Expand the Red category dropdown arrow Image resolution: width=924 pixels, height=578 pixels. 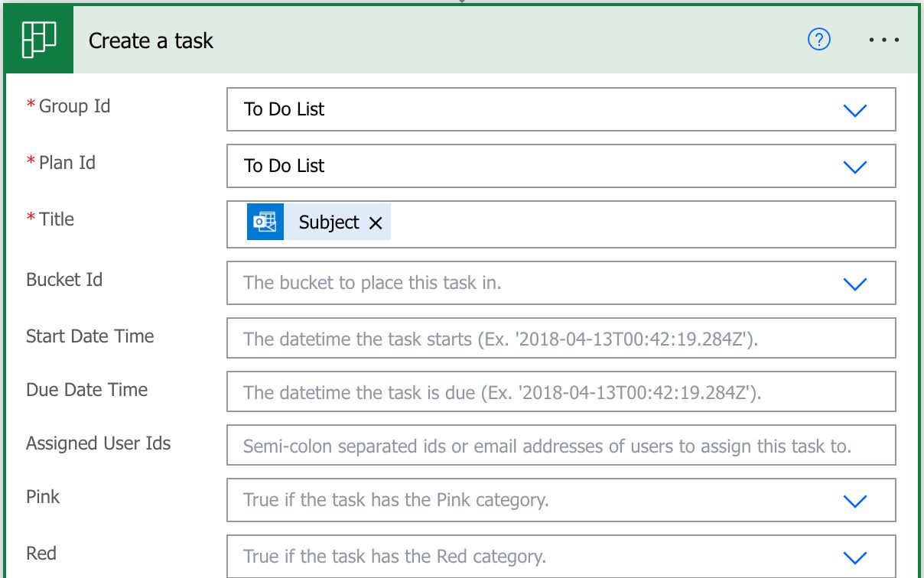854,557
